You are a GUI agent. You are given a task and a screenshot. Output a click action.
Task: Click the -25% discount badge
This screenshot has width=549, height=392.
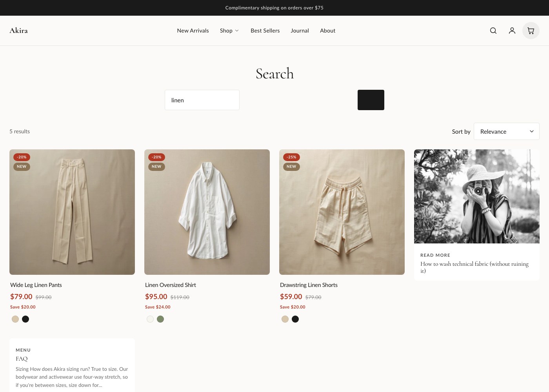(291, 157)
